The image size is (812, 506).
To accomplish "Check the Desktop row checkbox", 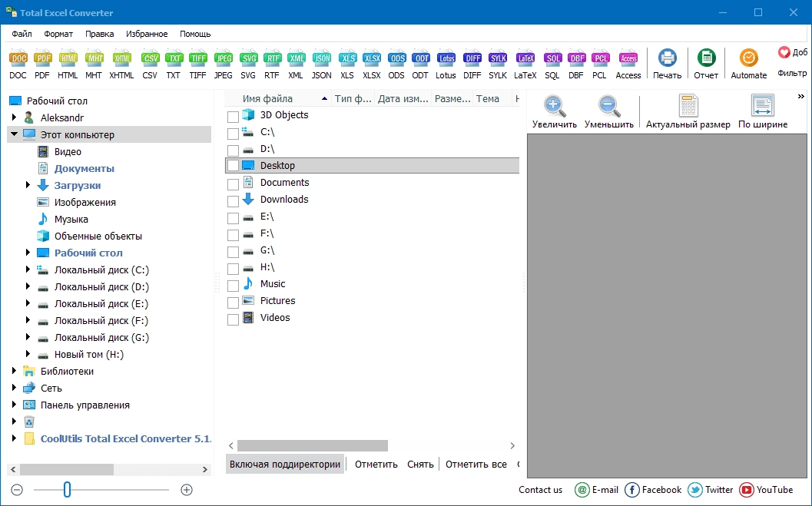I will tap(233, 166).
